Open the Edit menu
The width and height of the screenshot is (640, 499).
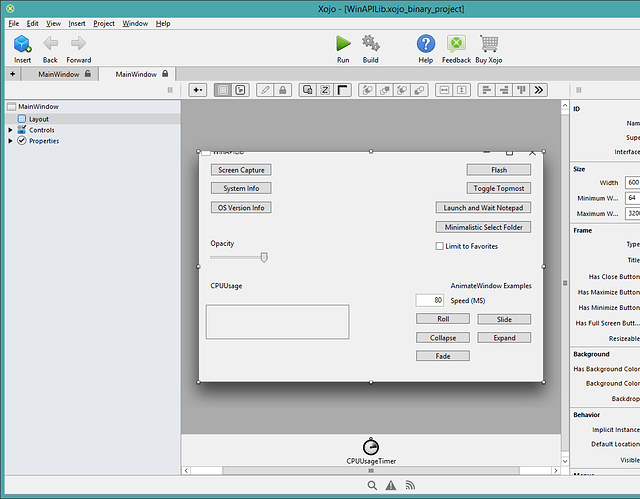32,23
